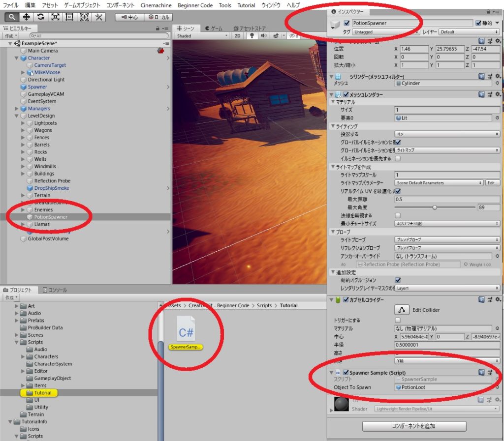
Task: Open Transform component gear menu
Action: (x=498, y=41)
